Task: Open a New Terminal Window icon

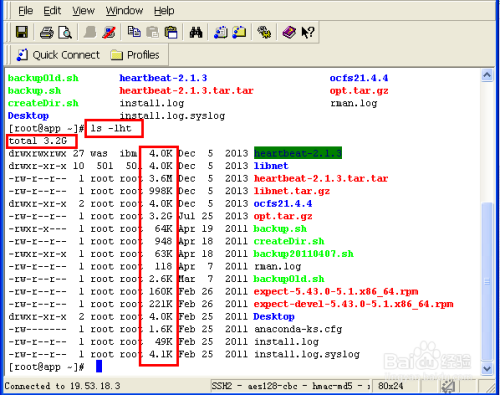Action: tap(221, 32)
